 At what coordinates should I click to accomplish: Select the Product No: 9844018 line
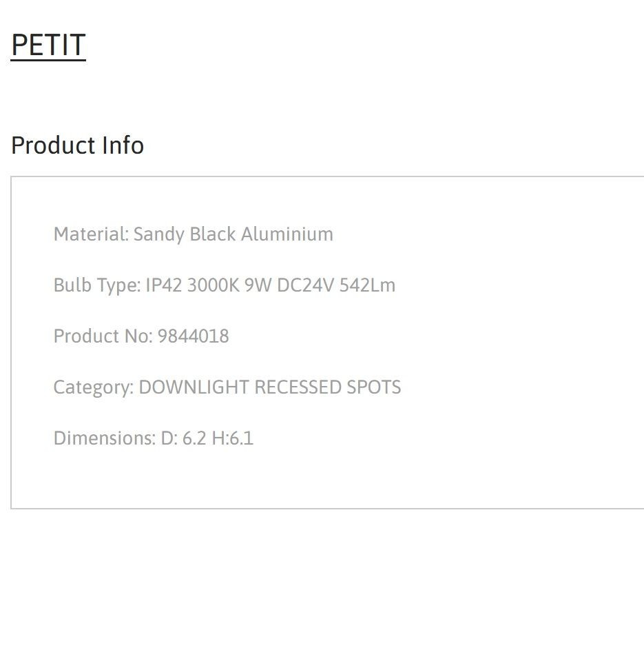tap(141, 336)
